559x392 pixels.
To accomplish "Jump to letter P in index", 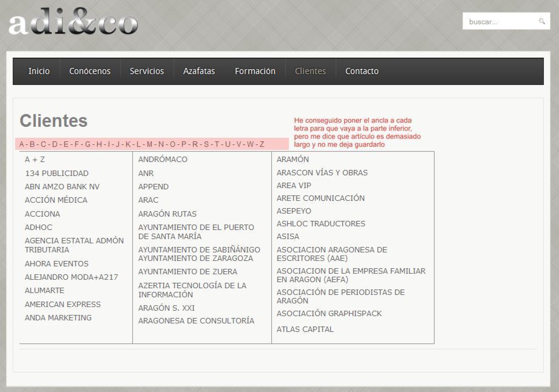I will tap(184, 144).
